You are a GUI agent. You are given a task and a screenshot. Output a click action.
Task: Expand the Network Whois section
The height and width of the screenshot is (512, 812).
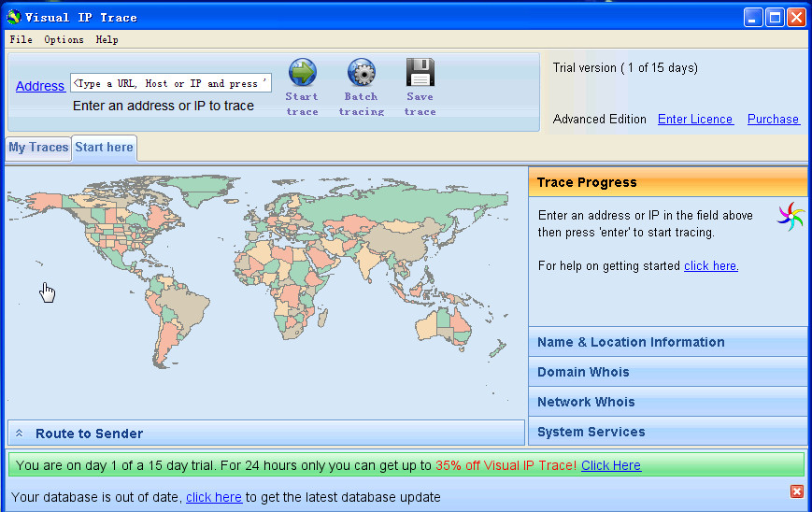(x=667, y=403)
